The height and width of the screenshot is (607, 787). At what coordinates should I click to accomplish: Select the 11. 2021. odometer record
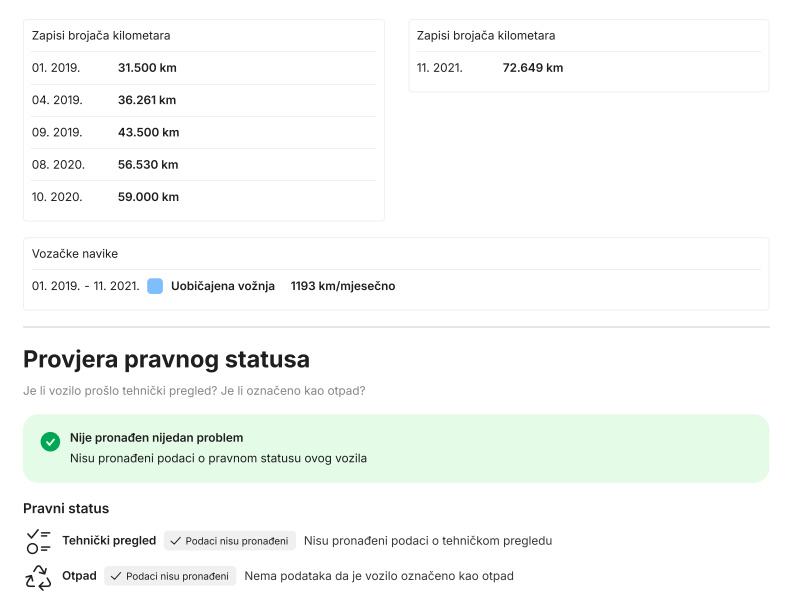point(440,68)
